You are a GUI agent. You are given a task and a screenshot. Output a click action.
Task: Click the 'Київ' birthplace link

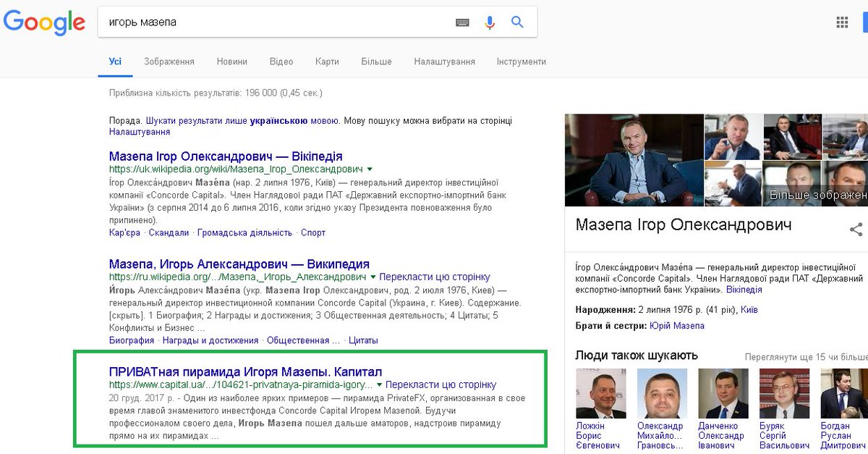[x=749, y=309]
